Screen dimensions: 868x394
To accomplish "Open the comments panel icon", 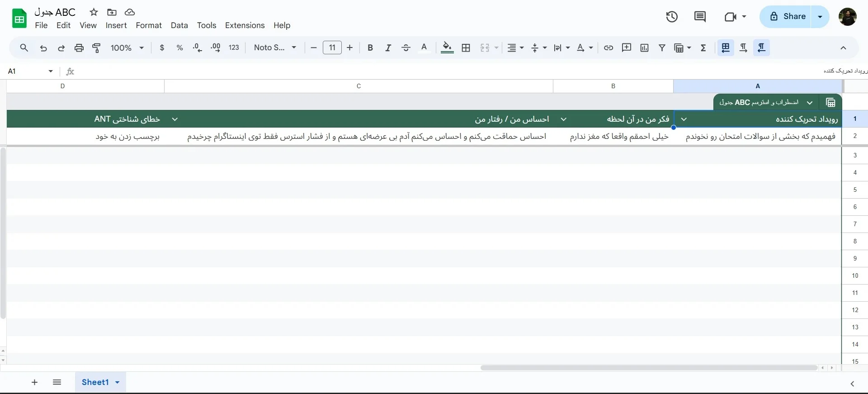I will 700,17.
